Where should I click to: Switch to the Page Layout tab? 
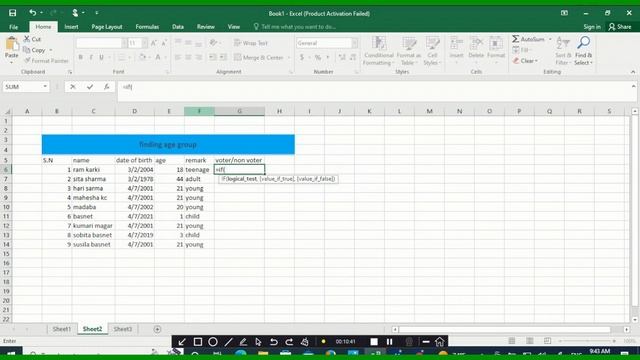[107, 27]
